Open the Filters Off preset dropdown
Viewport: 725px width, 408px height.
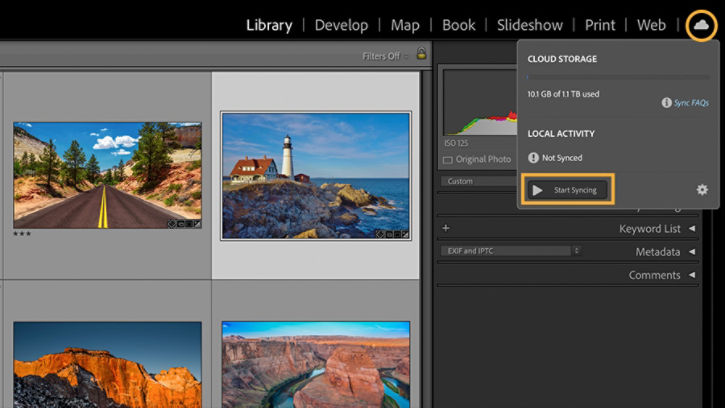coord(385,56)
